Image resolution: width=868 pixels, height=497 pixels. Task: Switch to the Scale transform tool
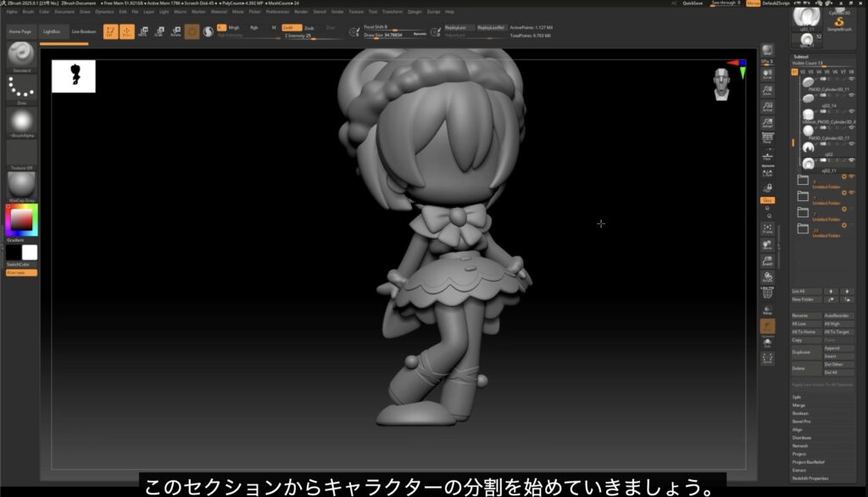(159, 32)
